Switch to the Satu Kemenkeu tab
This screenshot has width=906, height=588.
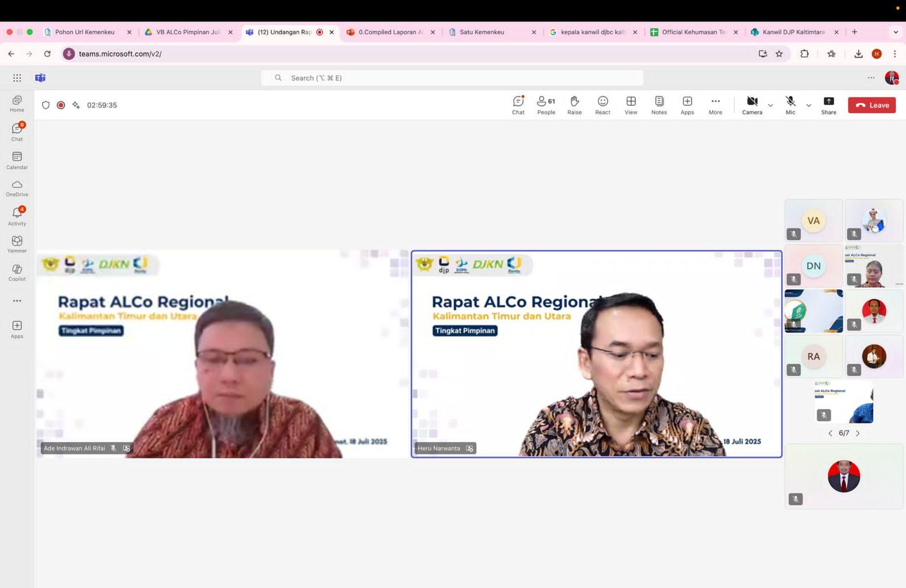[x=481, y=32]
